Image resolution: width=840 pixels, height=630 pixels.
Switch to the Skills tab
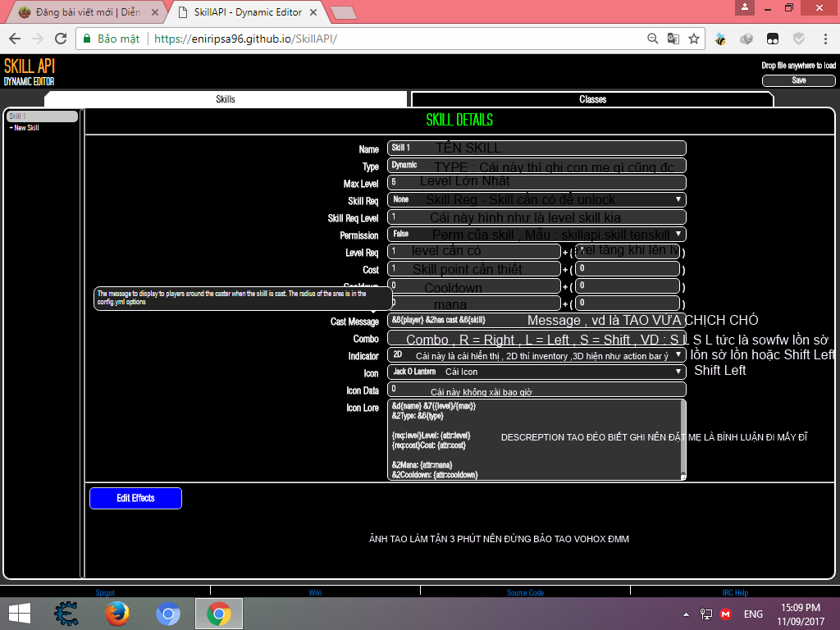pyautogui.click(x=226, y=99)
